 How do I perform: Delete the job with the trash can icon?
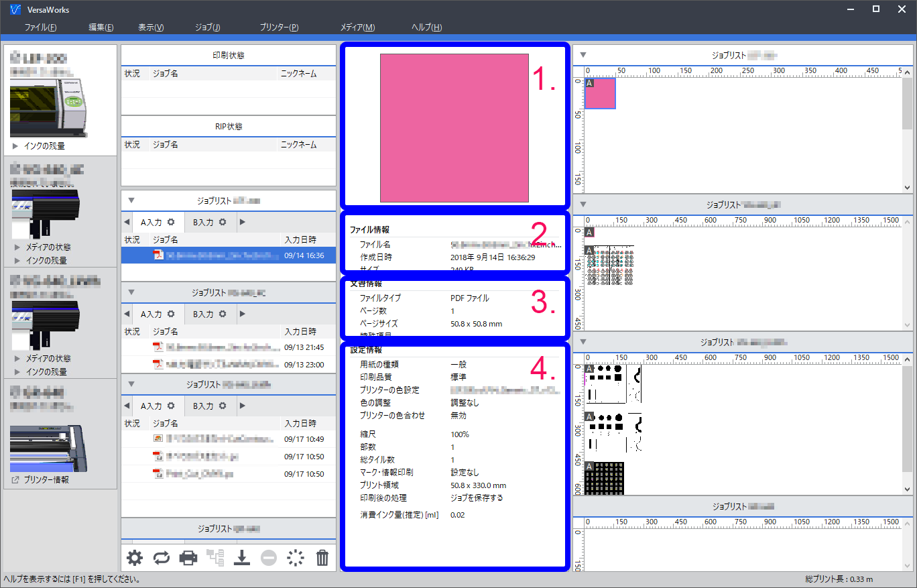[x=322, y=557]
